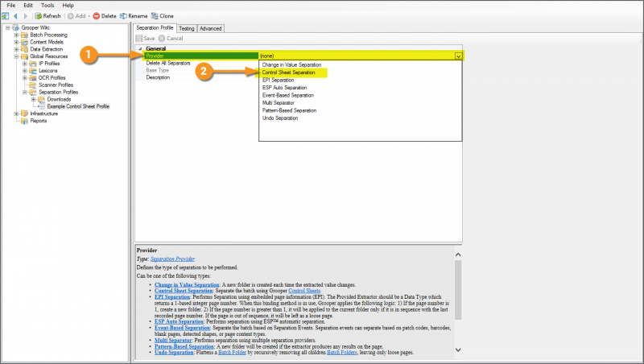Select the Separation Profiles folder
Image resolution: width=644 pixels, height=364 pixels.
58,92
